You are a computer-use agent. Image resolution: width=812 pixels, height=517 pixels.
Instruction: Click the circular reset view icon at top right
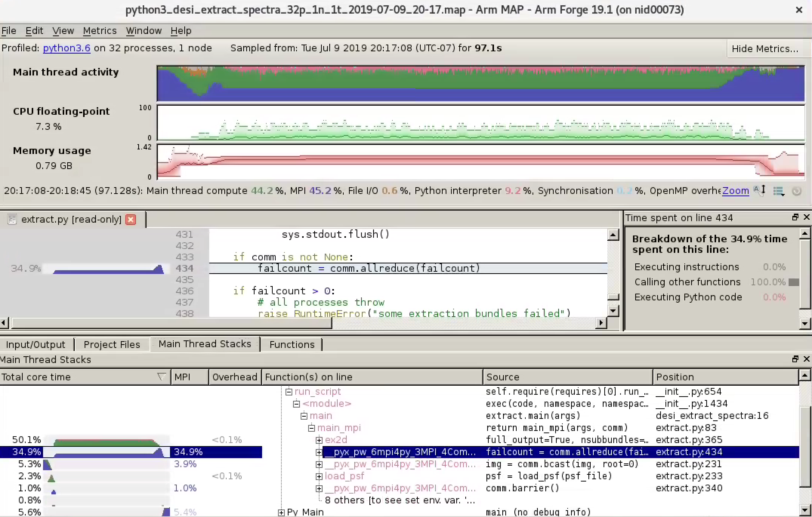[x=797, y=191]
